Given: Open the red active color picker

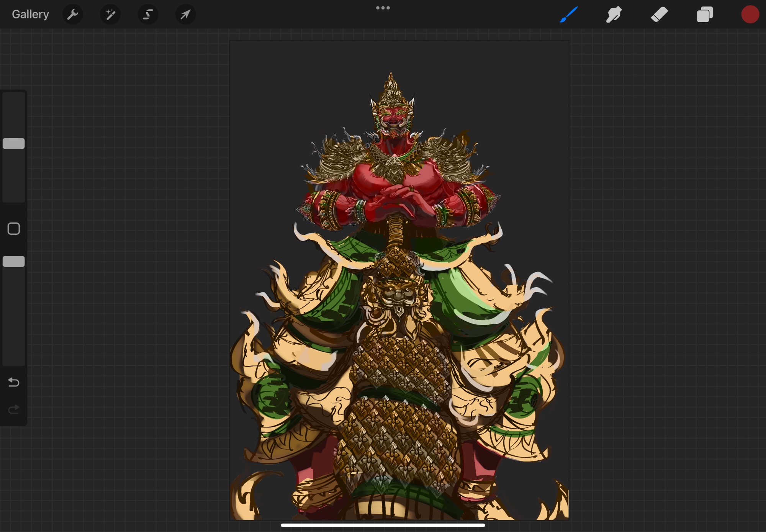Looking at the screenshot, I should (750, 15).
